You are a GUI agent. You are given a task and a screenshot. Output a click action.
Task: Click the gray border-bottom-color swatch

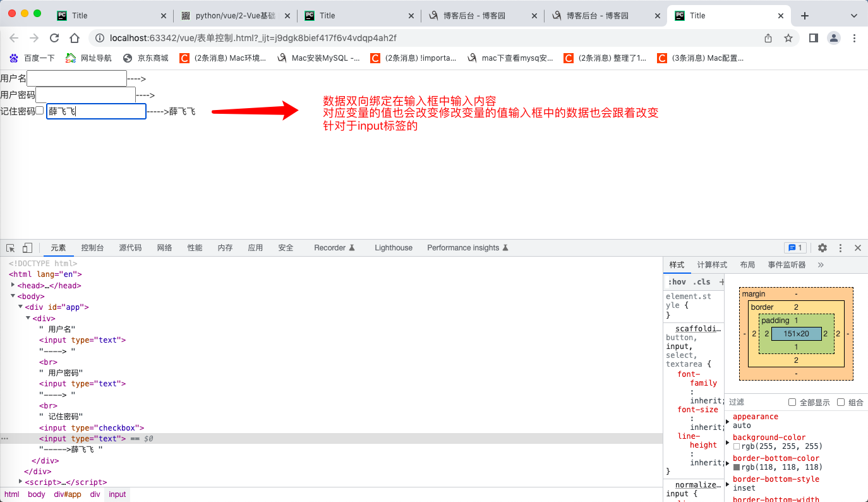737,467
